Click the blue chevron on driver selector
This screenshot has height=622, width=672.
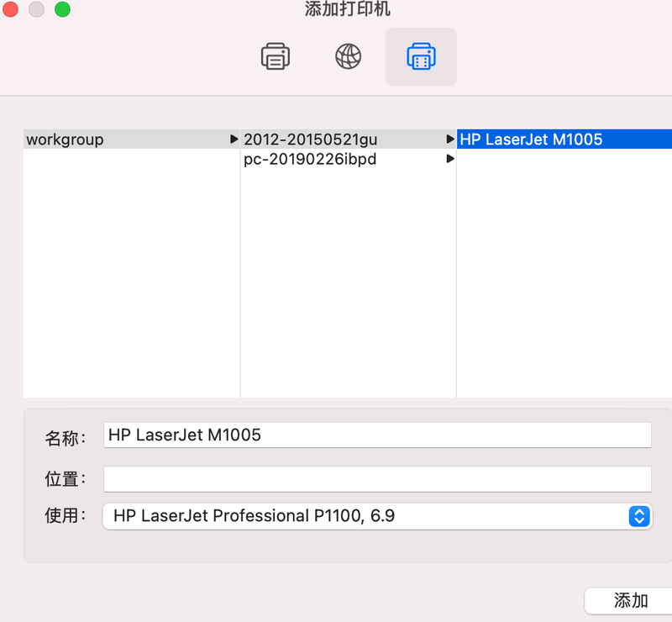pyautogui.click(x=639, y=516)
